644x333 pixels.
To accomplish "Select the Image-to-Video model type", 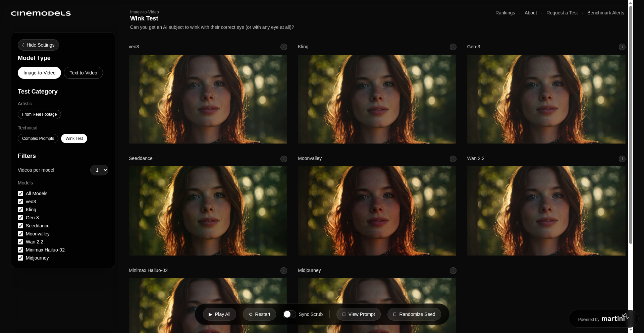I will (39, 73).
